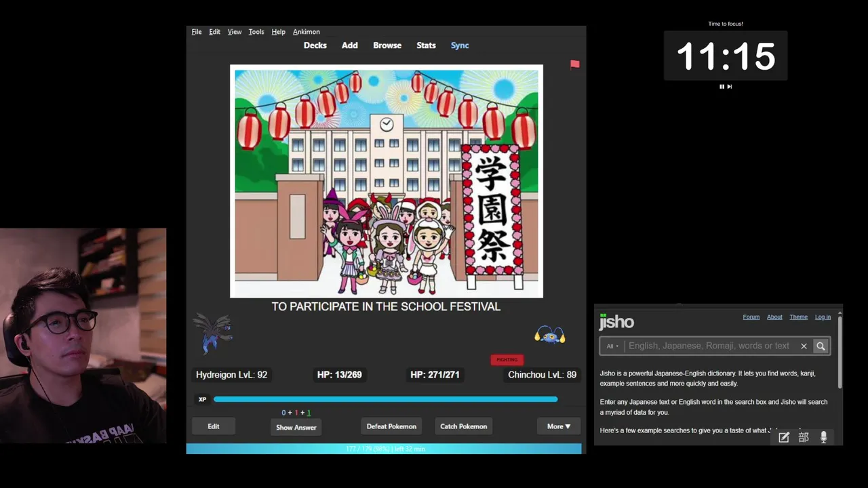
Task: Open the Edit menu in Anki
Action: 214,32
